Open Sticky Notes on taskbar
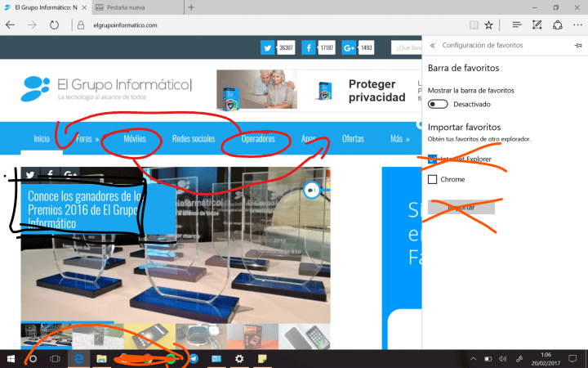 tap(262, 359)
